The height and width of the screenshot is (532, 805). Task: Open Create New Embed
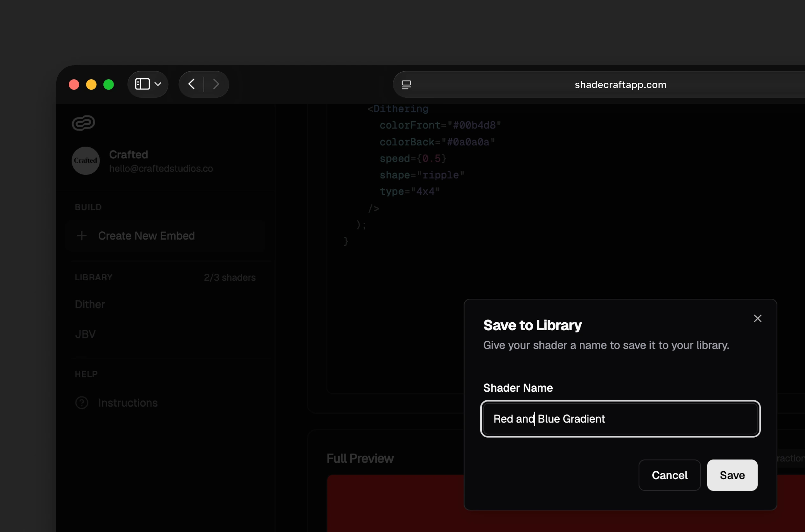(146, 235)
